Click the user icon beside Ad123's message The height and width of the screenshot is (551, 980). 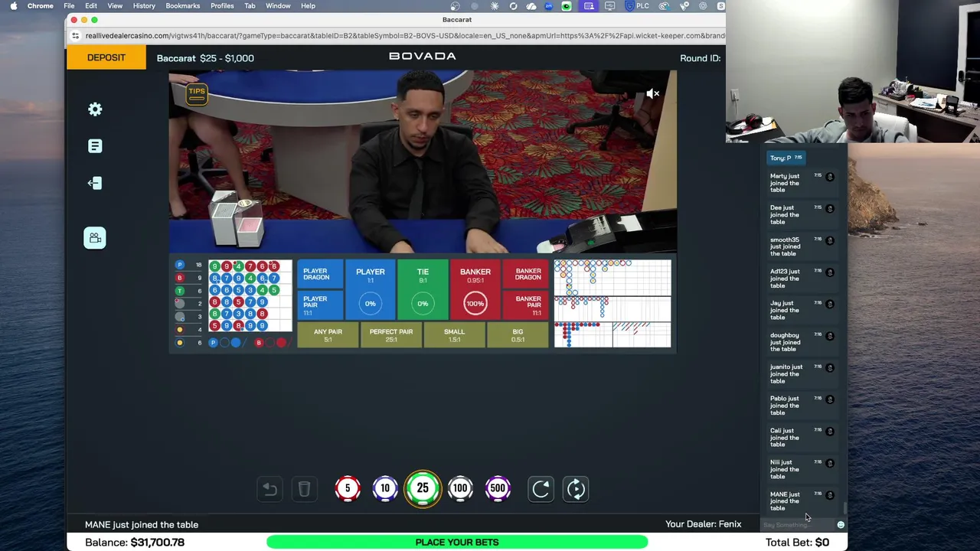click(x=830, y=272)
